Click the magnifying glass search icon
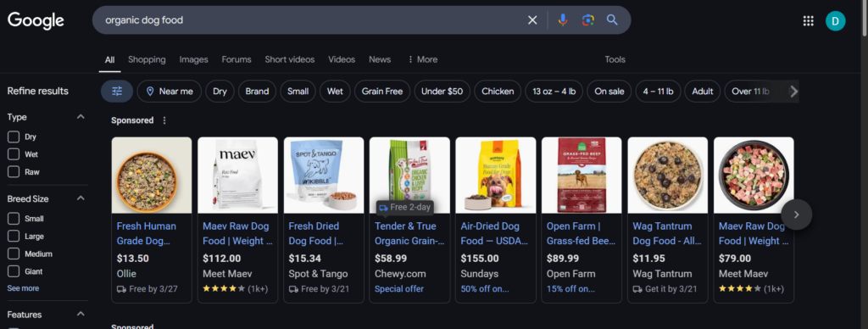Image resolution: width=868 pixels, height=329 pixels. 612,20
